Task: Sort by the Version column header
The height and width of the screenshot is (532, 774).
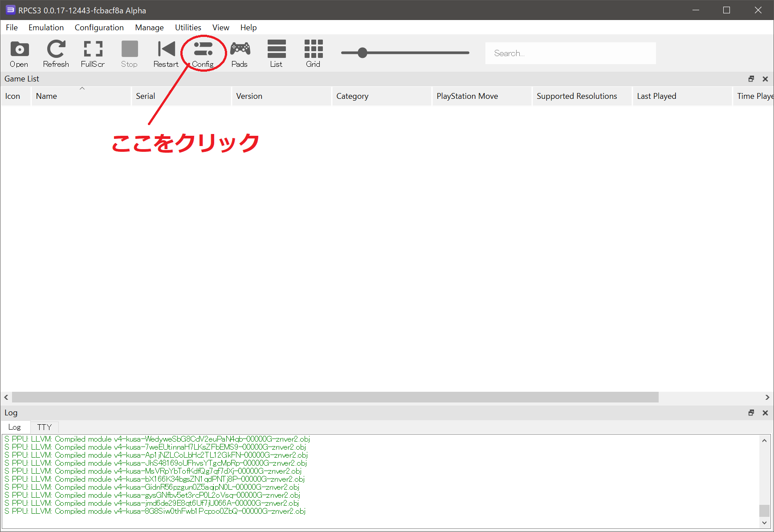Action: (x=282, y=96)
